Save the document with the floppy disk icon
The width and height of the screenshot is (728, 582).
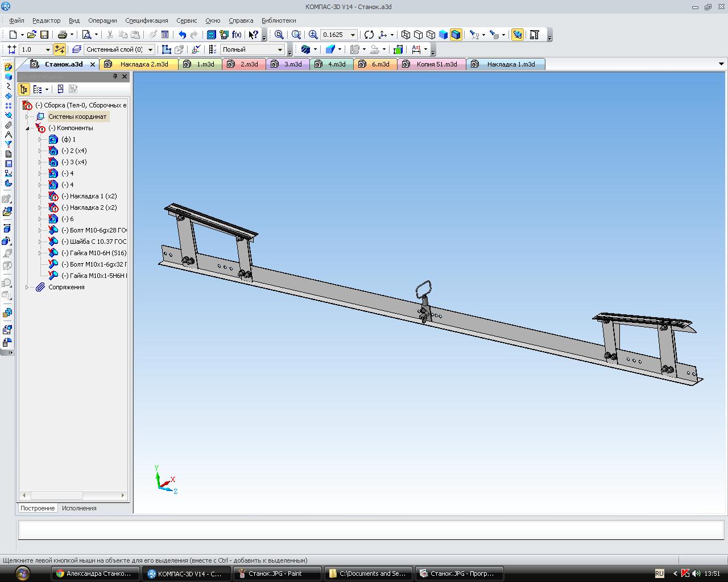[x=44, y=35]
